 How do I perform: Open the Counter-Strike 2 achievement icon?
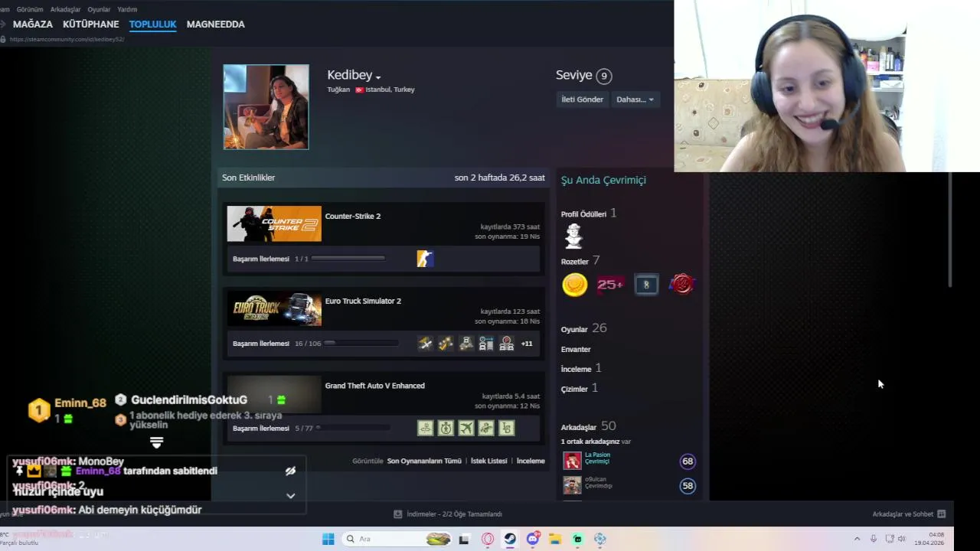tap(425, 259)
